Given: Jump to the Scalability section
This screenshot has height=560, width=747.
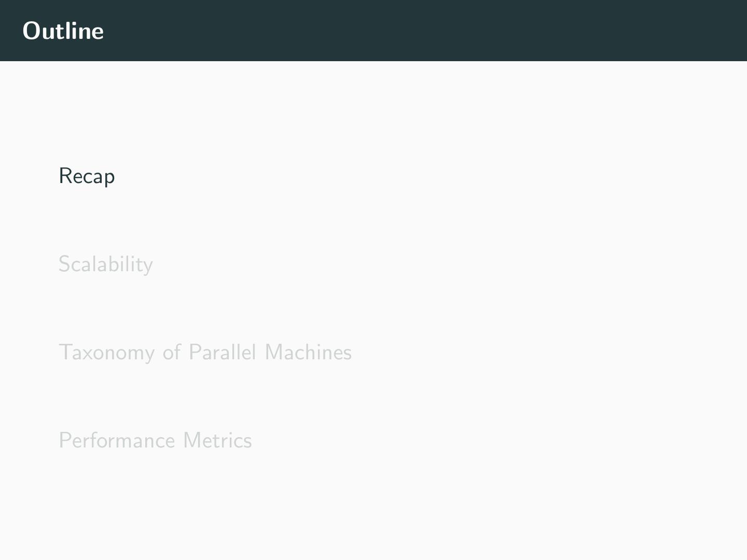Looking at the screenshot, I should pyautogui.click(x=105, y=264).
